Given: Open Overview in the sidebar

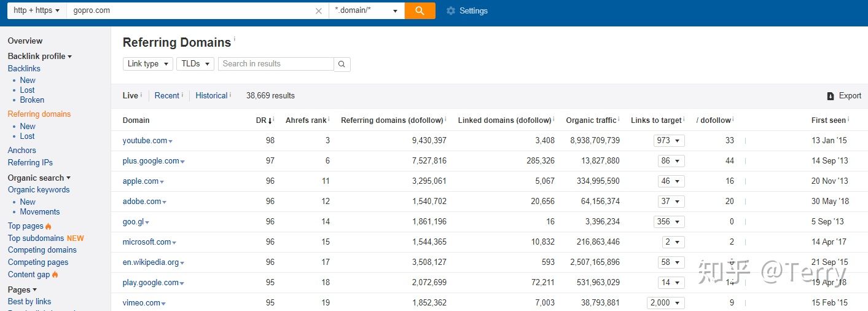Looking at the screenshot, I should pos(25,41).
